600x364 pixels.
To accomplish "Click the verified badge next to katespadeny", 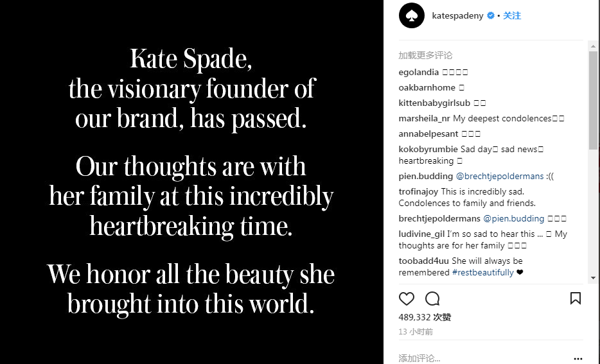I will click(491, 15).
